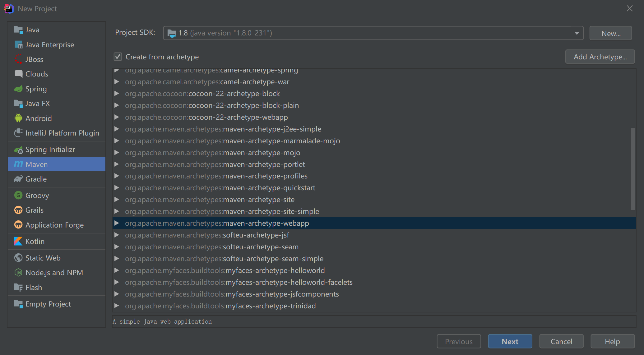Click the Android robot icon
Viewport: 644px width, 355px height.
18,118
